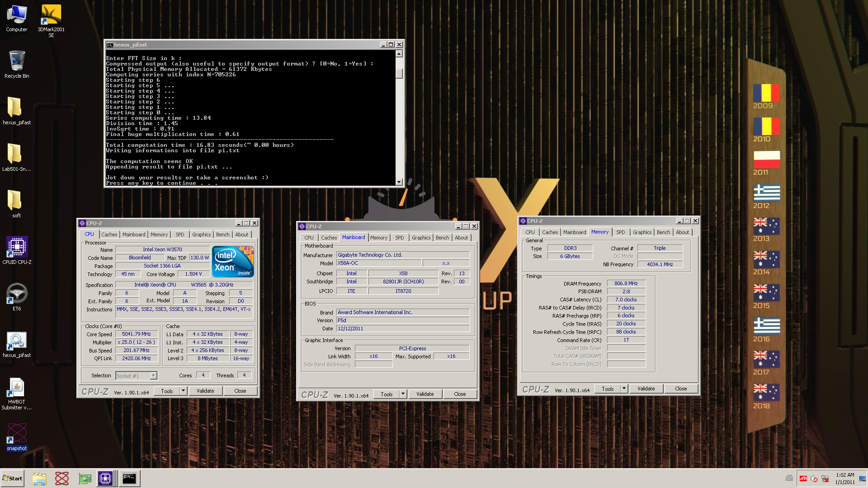The width and height of the screenshot is (868, 488).
Task: Select the CPUID CPU-Z desktop icon
Action: [x=17, y=250]
